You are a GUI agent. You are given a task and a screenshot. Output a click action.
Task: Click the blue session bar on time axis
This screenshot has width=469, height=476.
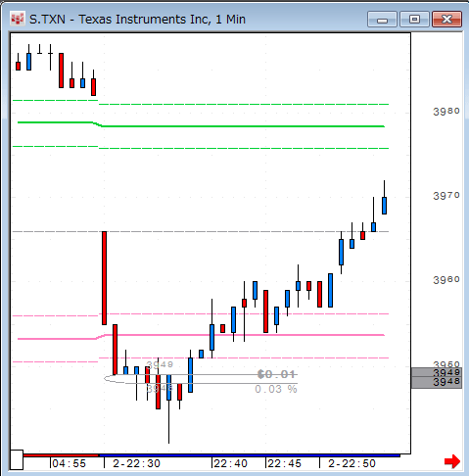coord(250,455)
